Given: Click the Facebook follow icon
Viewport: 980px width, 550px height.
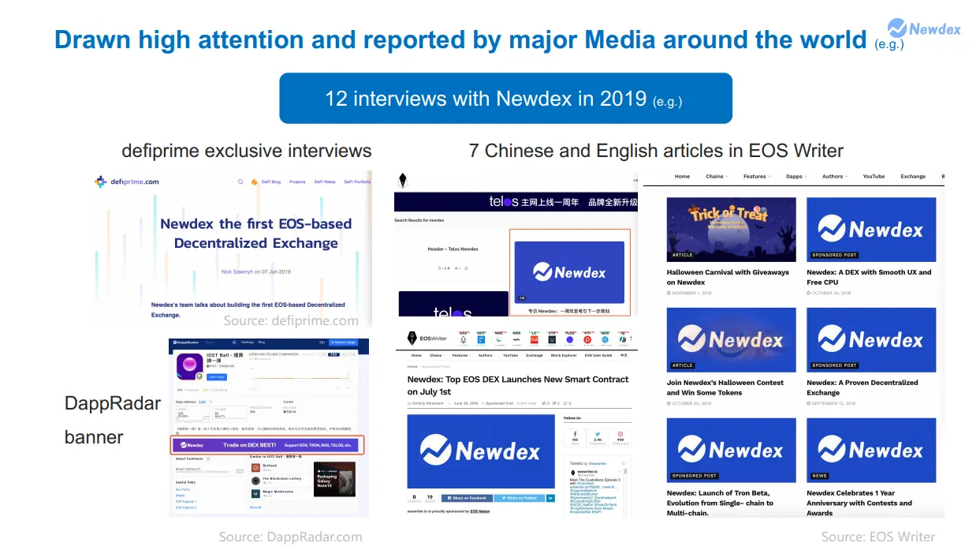Looking at the screenshot, I should [x=575, y=434].
